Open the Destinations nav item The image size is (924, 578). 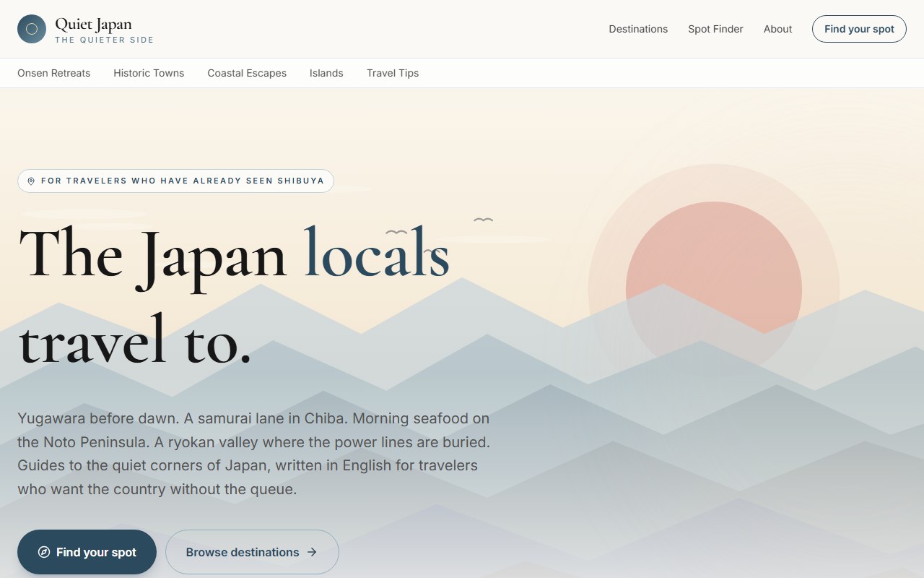(x=638, y=29)
